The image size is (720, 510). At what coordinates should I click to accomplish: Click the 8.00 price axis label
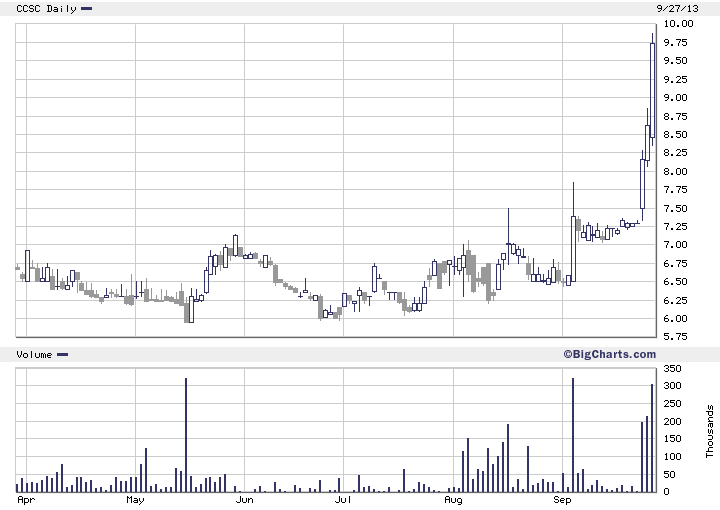675,172
